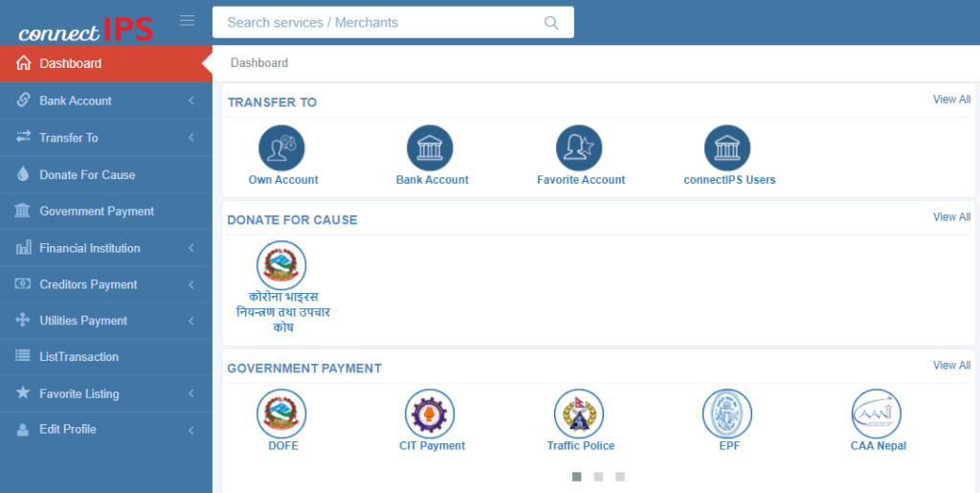This screenshot has width=980, height=493.
Task: Click the Dashboard home icon in sidebar
Action: pyautogui.click(x=23, y=63)
